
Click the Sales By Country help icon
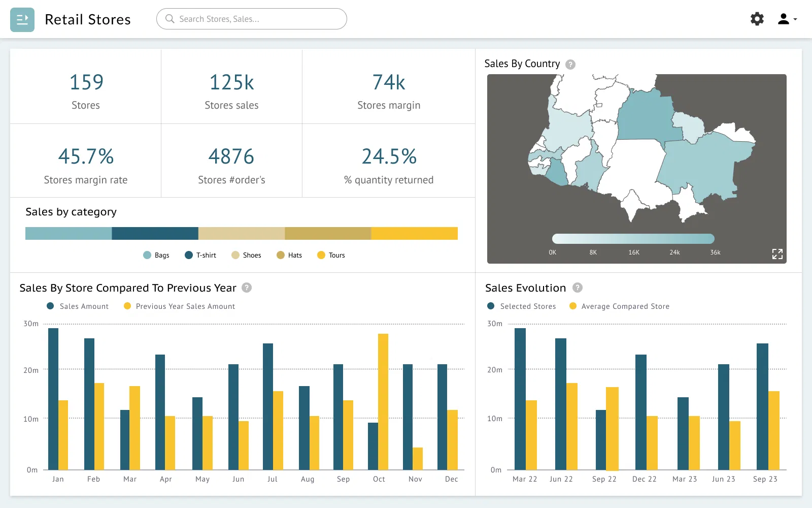tap(570, 65)
